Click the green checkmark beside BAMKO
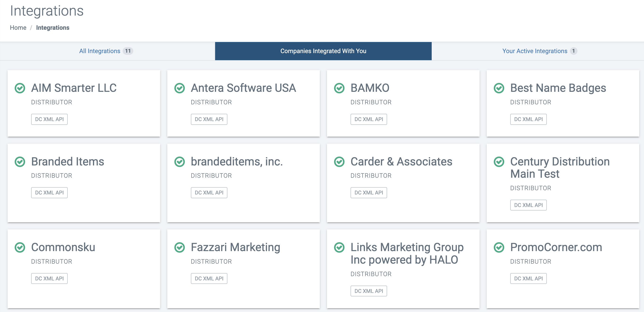Viewport: 644px width, 312px height. click(339, 88)
